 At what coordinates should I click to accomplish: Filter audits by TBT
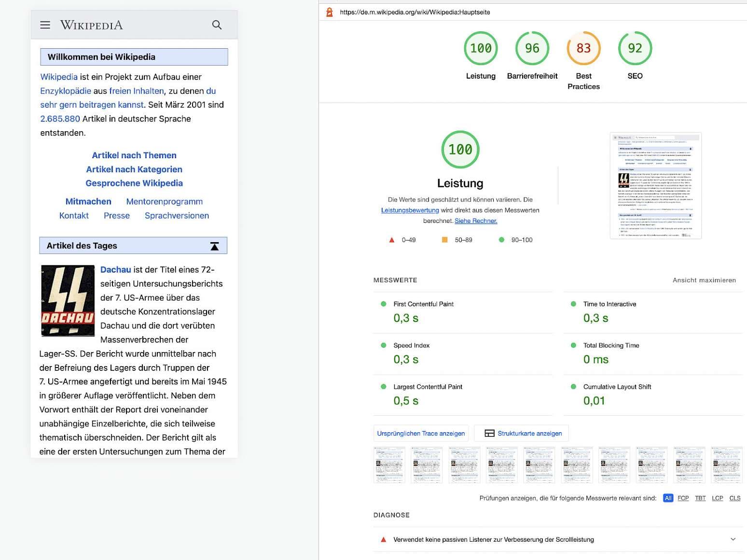700,498
